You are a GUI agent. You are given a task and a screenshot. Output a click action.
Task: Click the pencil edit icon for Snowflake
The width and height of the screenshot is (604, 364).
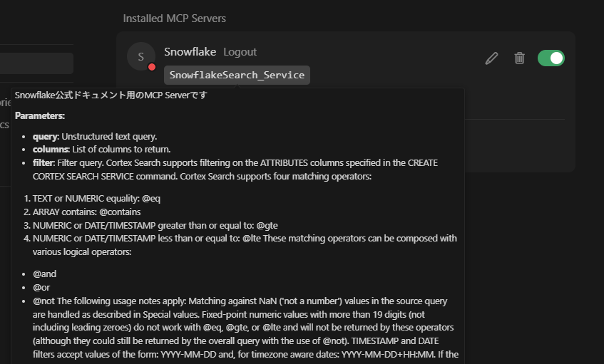point(491,58)
